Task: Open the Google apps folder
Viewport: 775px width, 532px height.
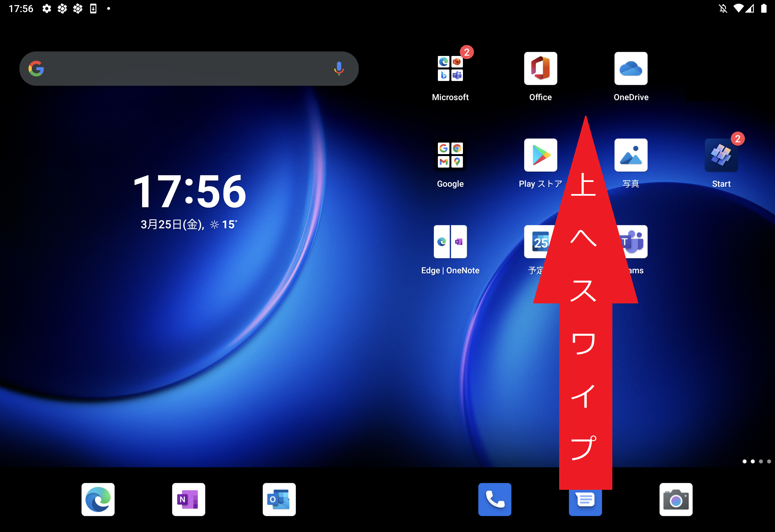Action: (450, 155)
